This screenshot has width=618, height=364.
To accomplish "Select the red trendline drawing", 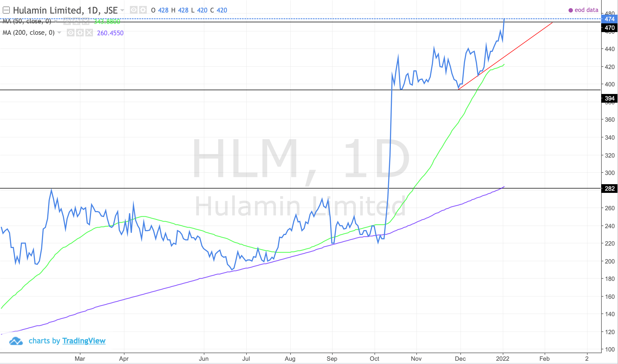I will pos(505,56).
